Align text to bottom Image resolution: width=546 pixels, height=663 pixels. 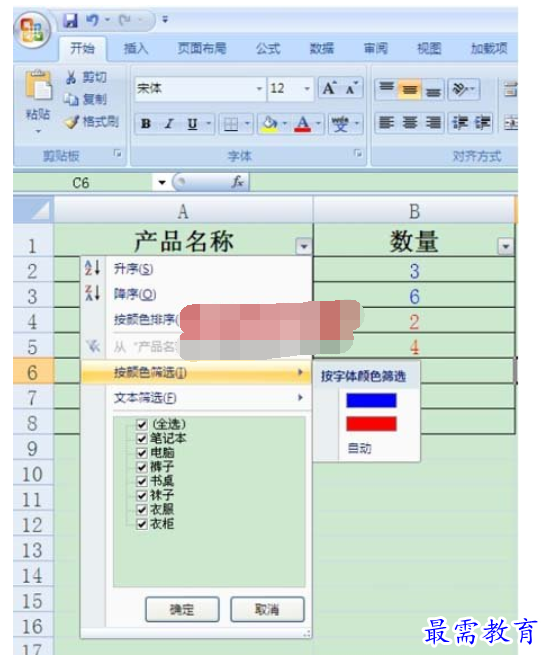click(x=432, y=89)
